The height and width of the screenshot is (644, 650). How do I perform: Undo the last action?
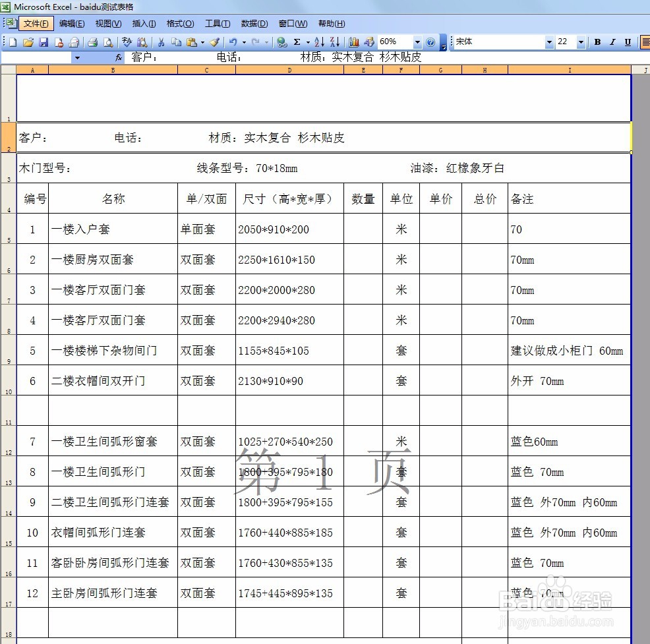(x=233, y=42)
